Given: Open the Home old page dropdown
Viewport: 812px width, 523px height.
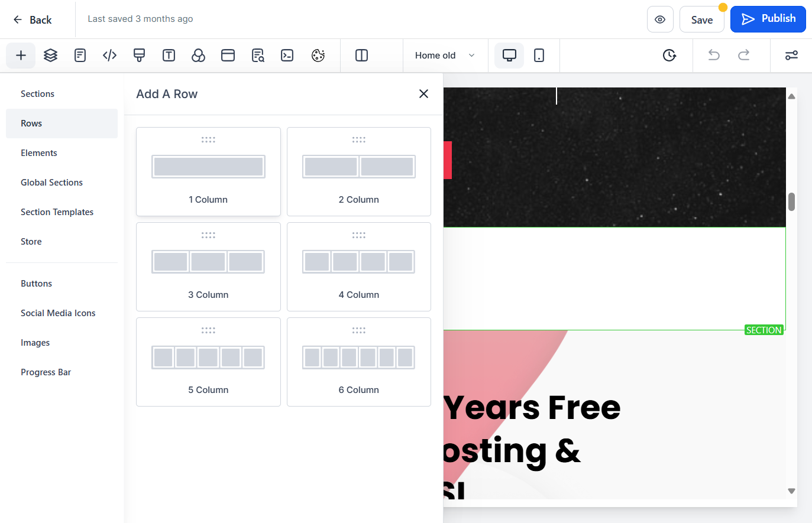Looking at the screenshot, I should click(x=445, y=56).
